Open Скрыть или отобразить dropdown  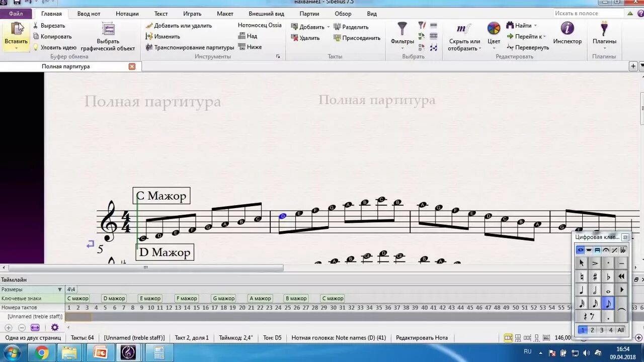(x=479, y=49)
